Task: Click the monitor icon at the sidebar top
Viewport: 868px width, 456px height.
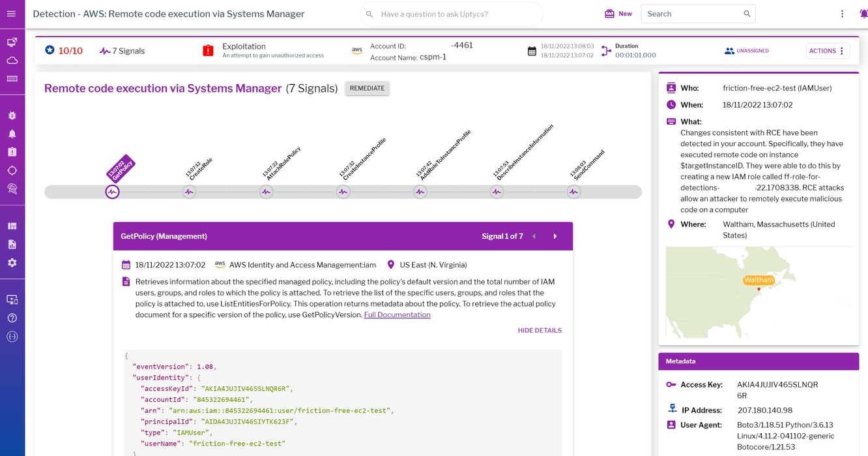Action: click(x=12, y=42)
